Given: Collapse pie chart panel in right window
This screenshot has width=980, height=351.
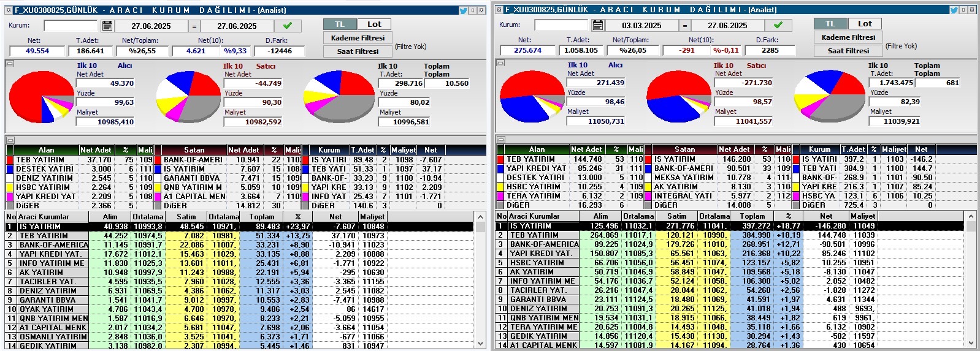Looking at the screenshot, I should pos(500,63).
